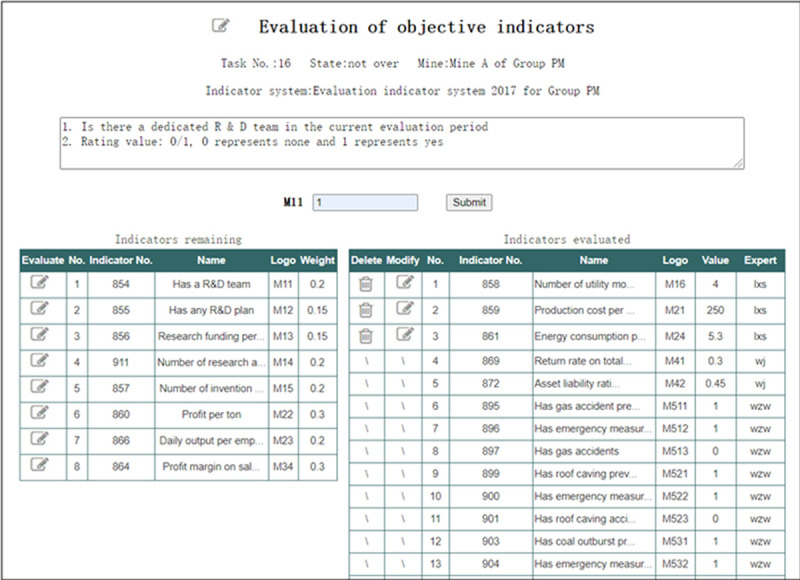Select the 'Return rate on total' row cell
The height and width of the screenshot is (580, 800).
click(x=593, y=362)
